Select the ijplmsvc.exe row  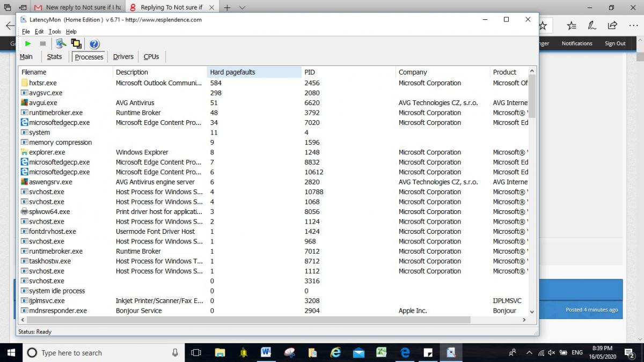click(274, 301)
